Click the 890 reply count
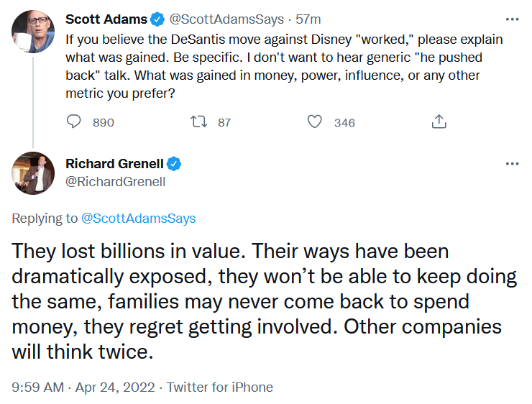The image size is (532, 404). pyautogui.click(x=104, y=122)
